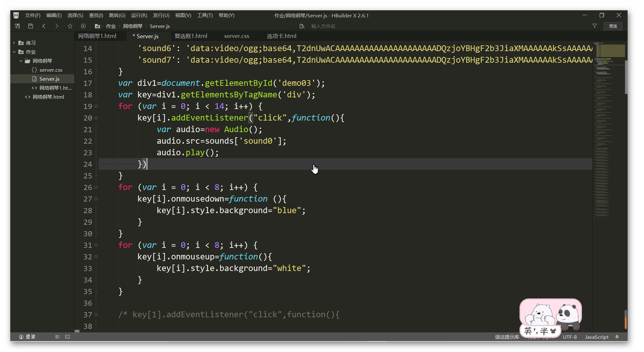Go forward with the right arrow icon
This screenshot has width=644, height=352.
pos(57,26)
